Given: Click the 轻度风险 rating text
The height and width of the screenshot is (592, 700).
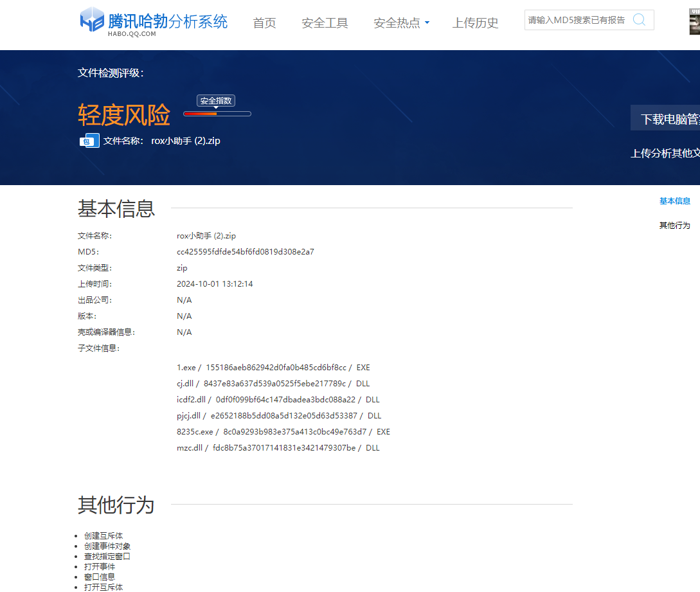Looking at the screenshot, I should point(124,116).
